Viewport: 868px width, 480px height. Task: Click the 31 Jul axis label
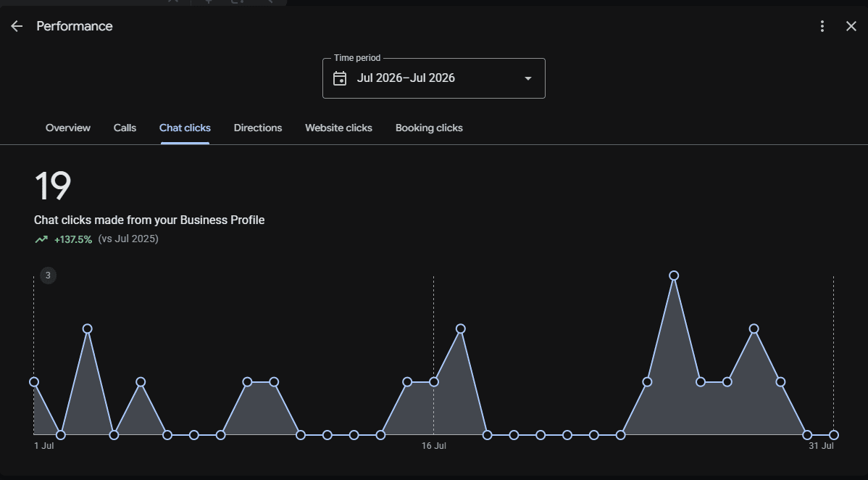tap(821, 446)
